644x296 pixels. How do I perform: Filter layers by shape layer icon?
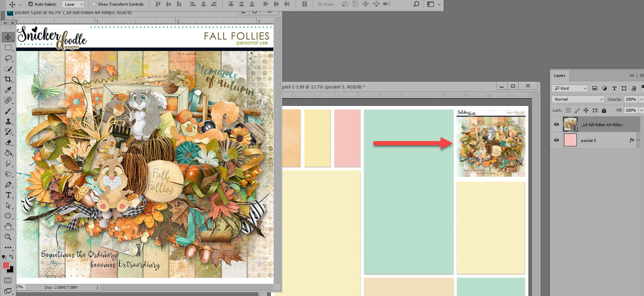tap(624, 88)
